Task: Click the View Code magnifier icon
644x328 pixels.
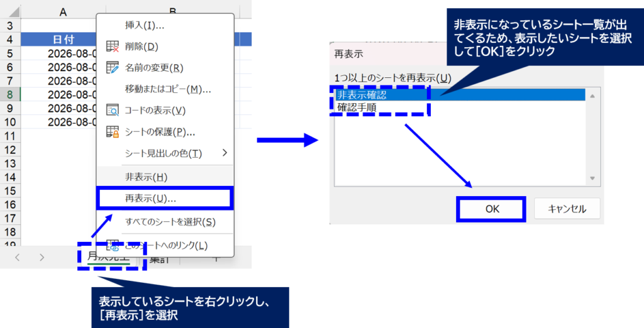Action: (x=113, y=110)
